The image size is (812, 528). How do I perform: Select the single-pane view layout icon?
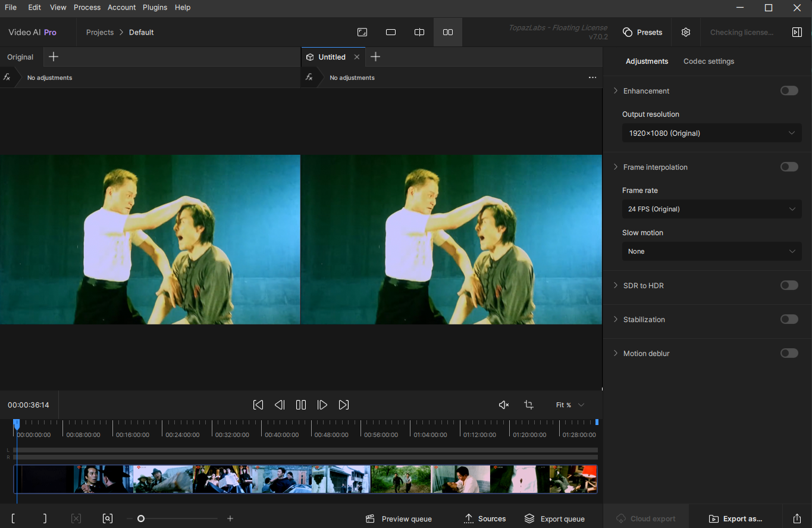point(391,32)
